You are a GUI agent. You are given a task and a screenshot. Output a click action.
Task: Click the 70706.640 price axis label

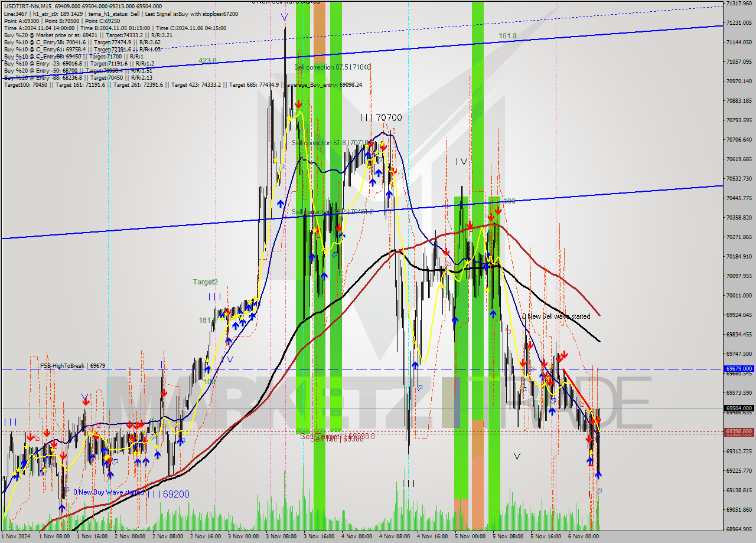[739, 140]
